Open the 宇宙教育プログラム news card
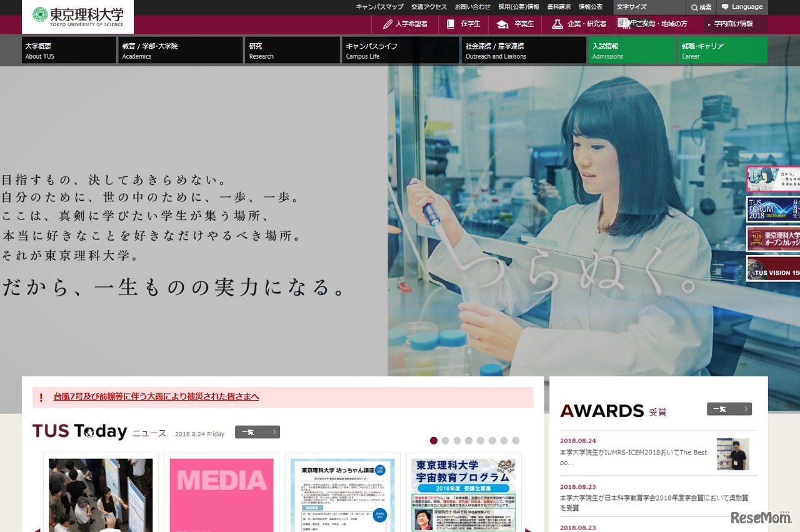Image resolution: width=800 pixels, height=532 pixels. [x=464, y=493]
